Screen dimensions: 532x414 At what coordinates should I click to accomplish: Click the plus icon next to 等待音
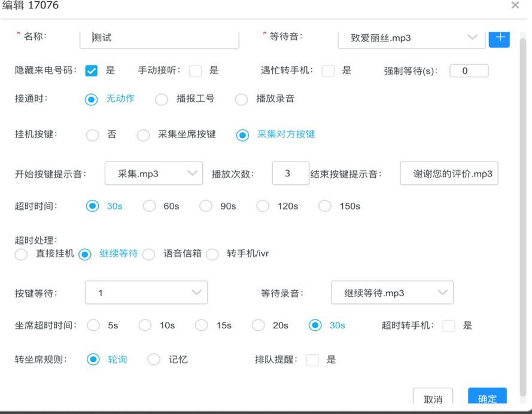point(499,38)
